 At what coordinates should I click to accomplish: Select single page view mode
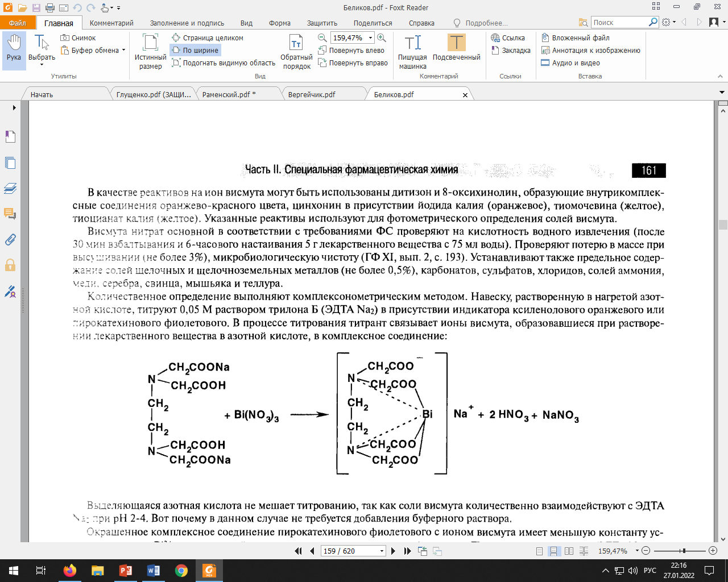[x=539, y=551]
